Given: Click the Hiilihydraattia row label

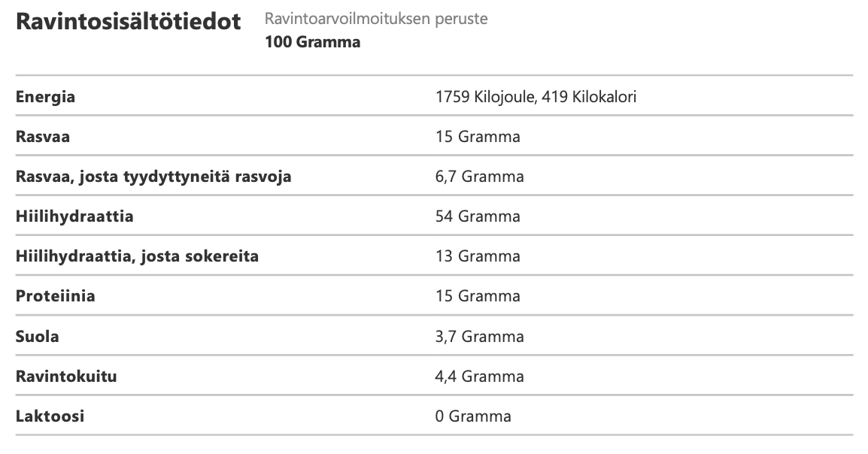Looking at the screenshot, I should 74,216.
